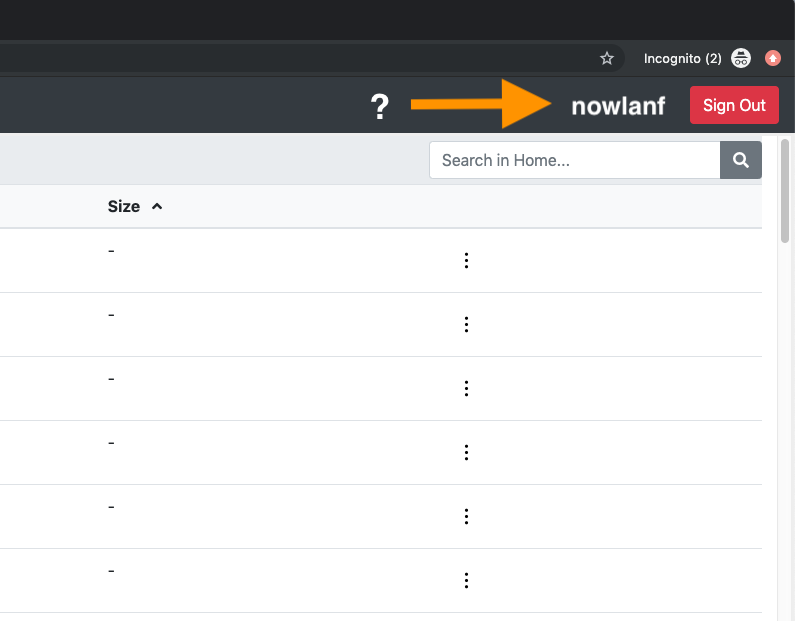Click the Incognito profile indicator
The width and height of the screenshot is (795, 621).
pos(697,58)
